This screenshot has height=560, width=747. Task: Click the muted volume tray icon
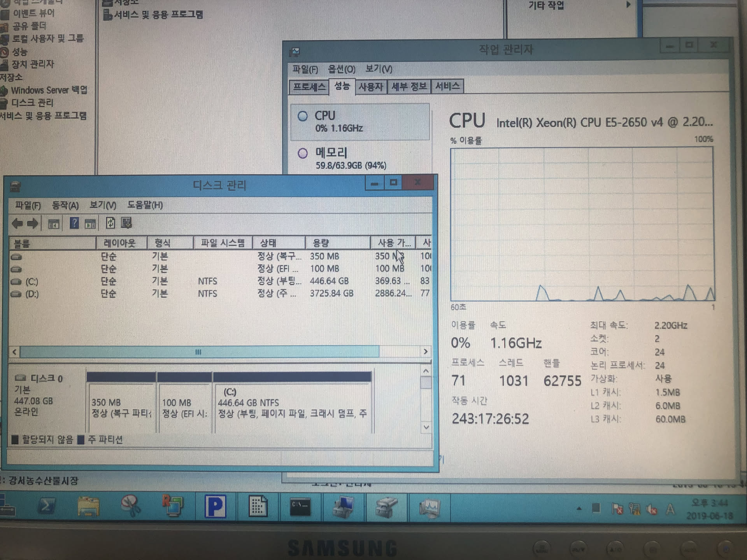652,509
